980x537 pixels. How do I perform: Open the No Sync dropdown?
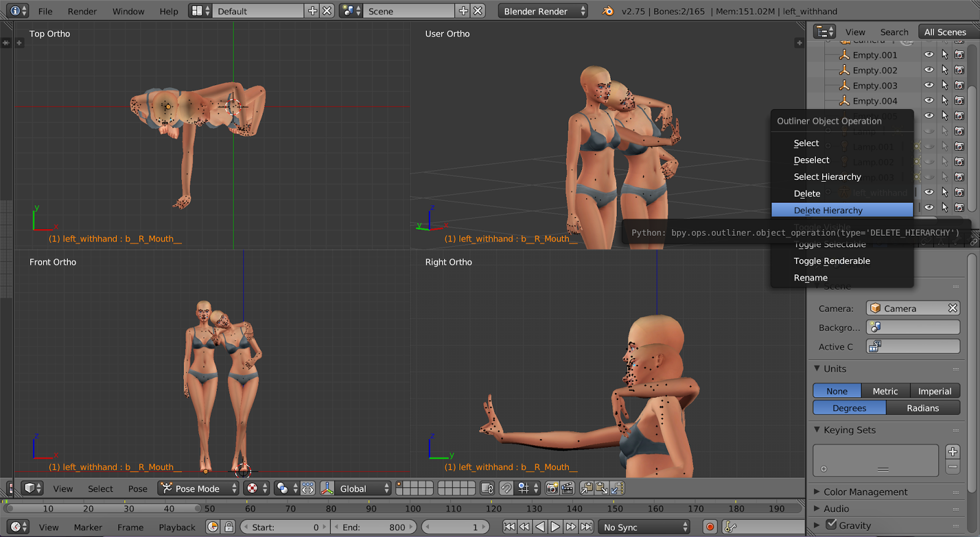tap(644, 527)
